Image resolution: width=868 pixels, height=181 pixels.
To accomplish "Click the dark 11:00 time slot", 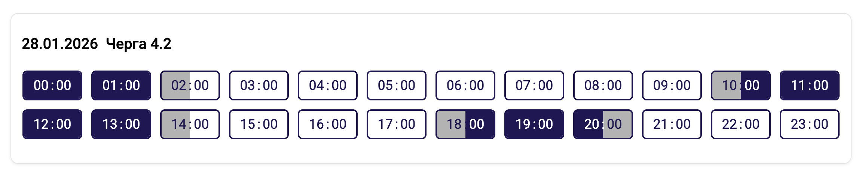I will [810, 85].
